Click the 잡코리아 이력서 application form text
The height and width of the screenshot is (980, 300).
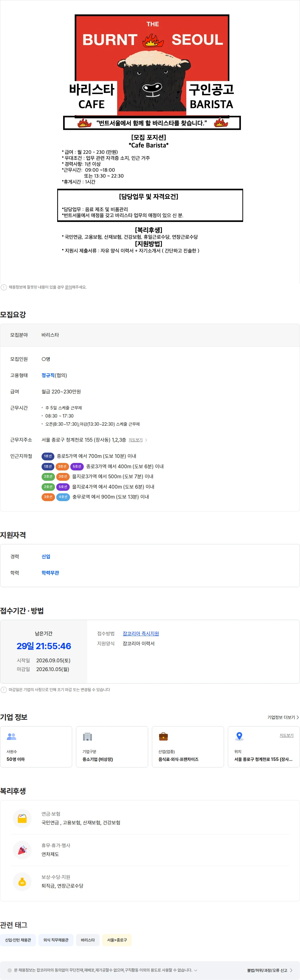(139, 643)
